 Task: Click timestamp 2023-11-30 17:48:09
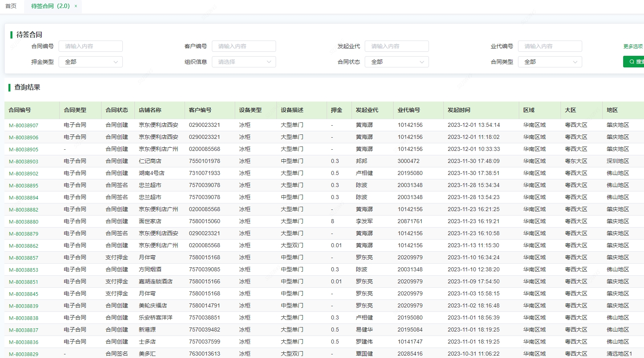pos(474,161)
